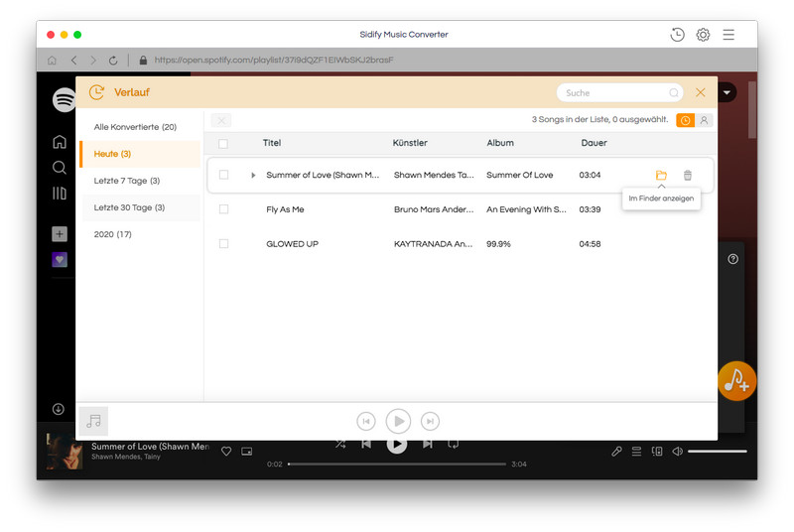Check the Summer of Love row checkbox
794x532 pixels.
[x=224, y=175]
